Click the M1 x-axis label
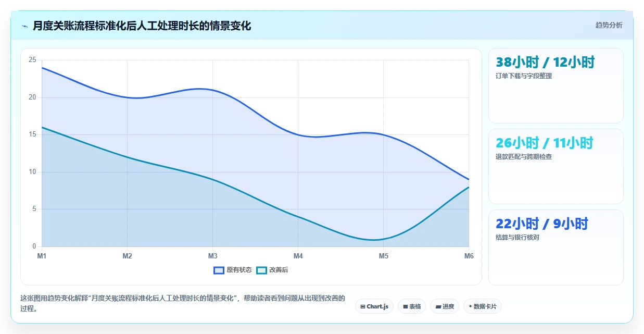644x334 pixels. (x=42, y=256)
